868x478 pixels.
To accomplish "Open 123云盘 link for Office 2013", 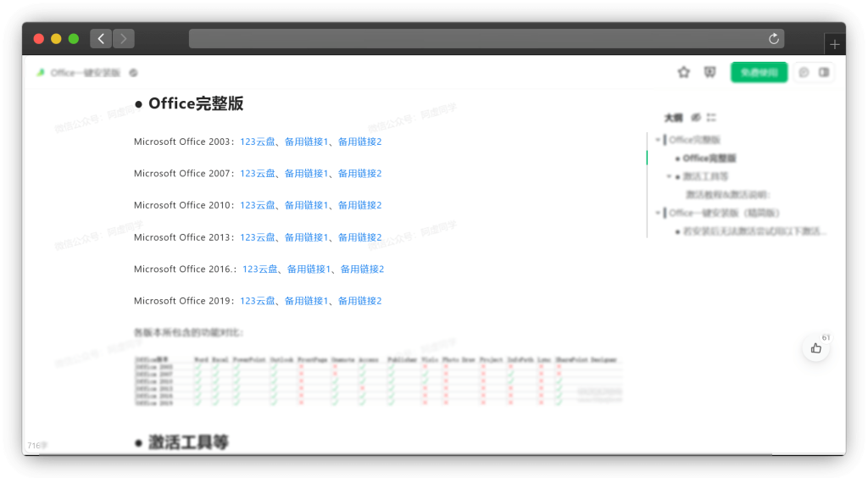I will click(x=258, y=237).
